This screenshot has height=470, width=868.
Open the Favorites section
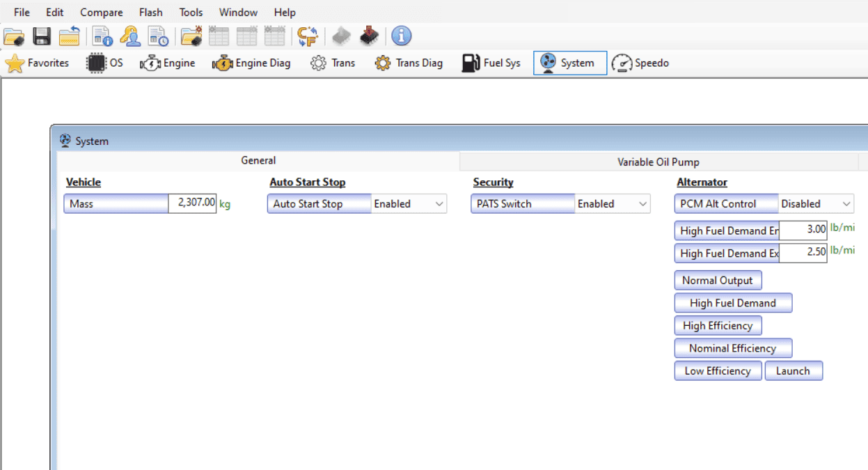38,63
